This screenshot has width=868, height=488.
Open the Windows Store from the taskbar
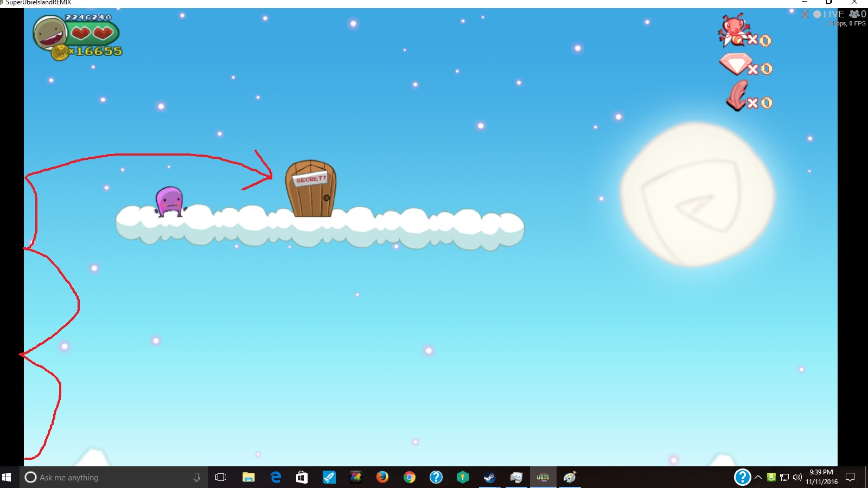click(302, 477)
